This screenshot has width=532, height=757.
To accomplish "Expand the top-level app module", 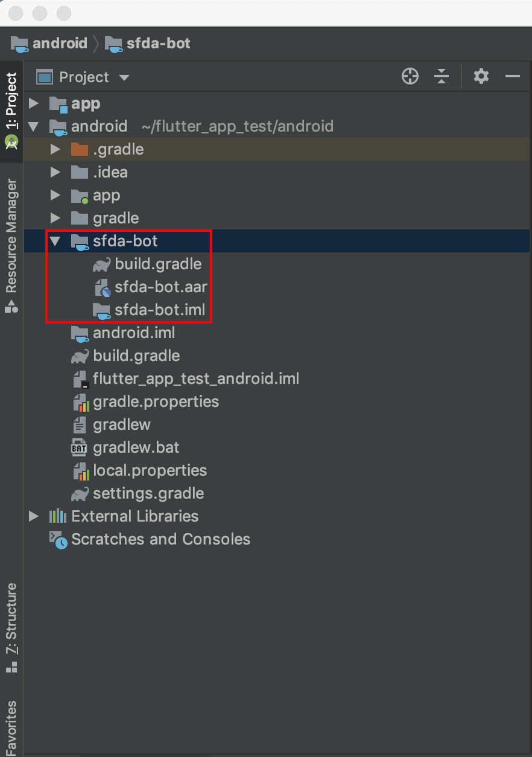I will (34, 104).
